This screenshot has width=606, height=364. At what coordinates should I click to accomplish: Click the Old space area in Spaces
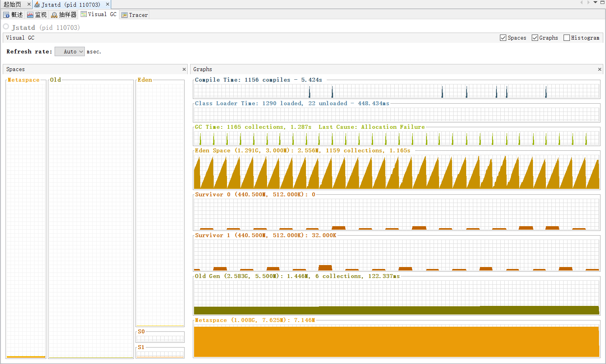pyautogui.click(x=91, y=221)
